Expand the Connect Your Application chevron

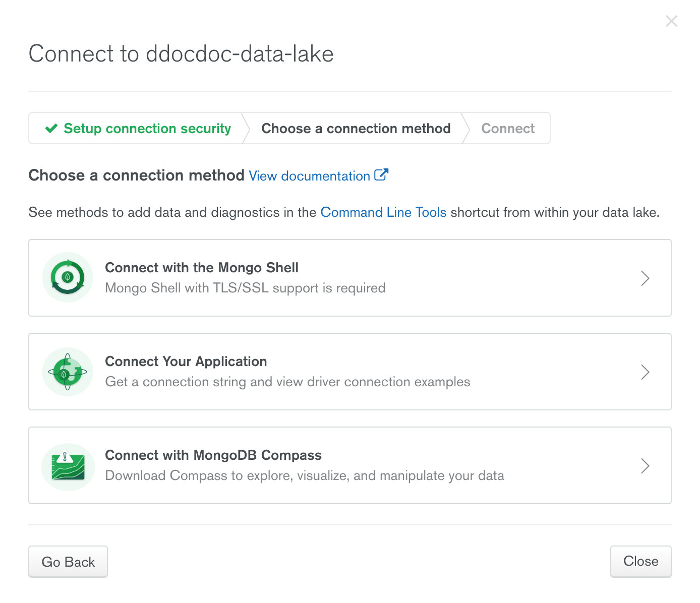click(x=645, y=372)
